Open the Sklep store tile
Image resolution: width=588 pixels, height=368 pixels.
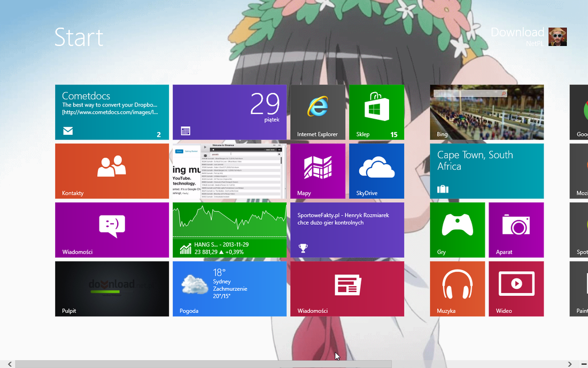[376, 112]
